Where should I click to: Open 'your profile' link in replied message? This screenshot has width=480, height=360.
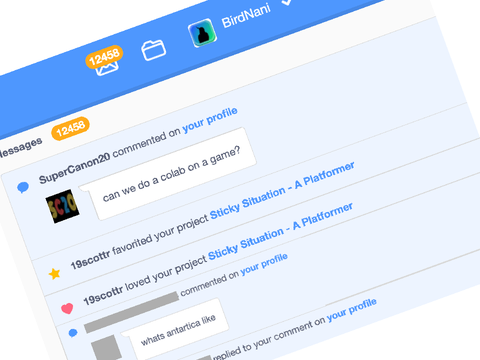(x=352, y=310)
